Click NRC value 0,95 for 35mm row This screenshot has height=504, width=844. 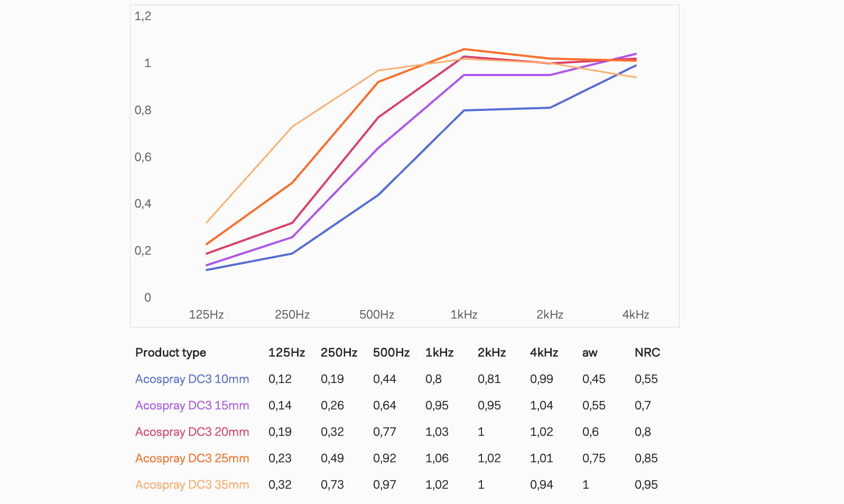(646, 484)
